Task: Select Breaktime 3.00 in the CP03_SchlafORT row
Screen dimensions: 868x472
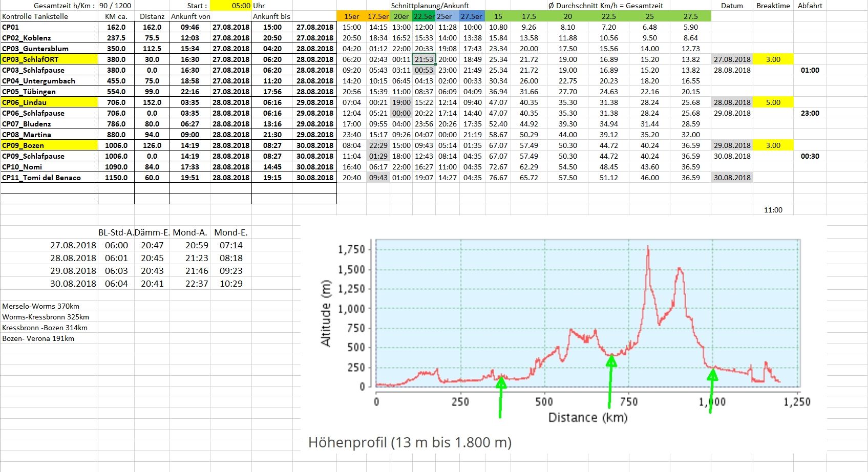Action: coord(773,59)
